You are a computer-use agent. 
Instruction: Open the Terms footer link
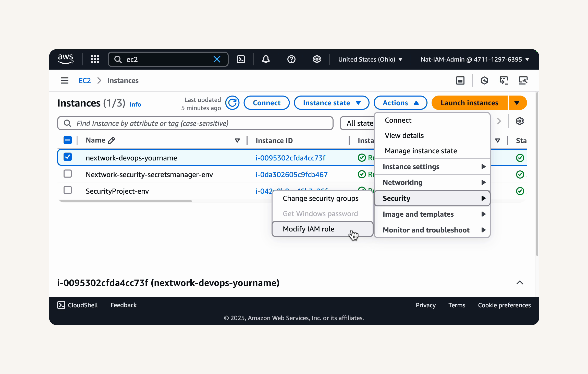coord(457,305)
